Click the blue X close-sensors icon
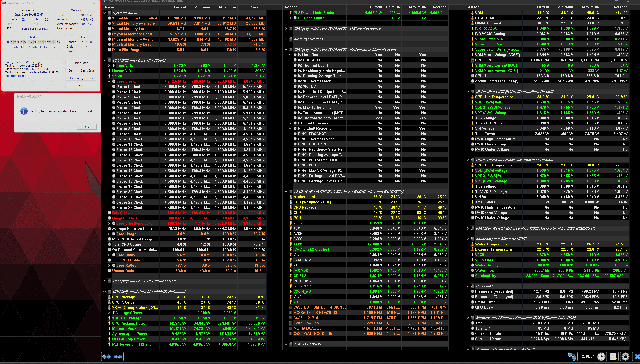This screenshot has width=640, height=364. tap(637, 357)
